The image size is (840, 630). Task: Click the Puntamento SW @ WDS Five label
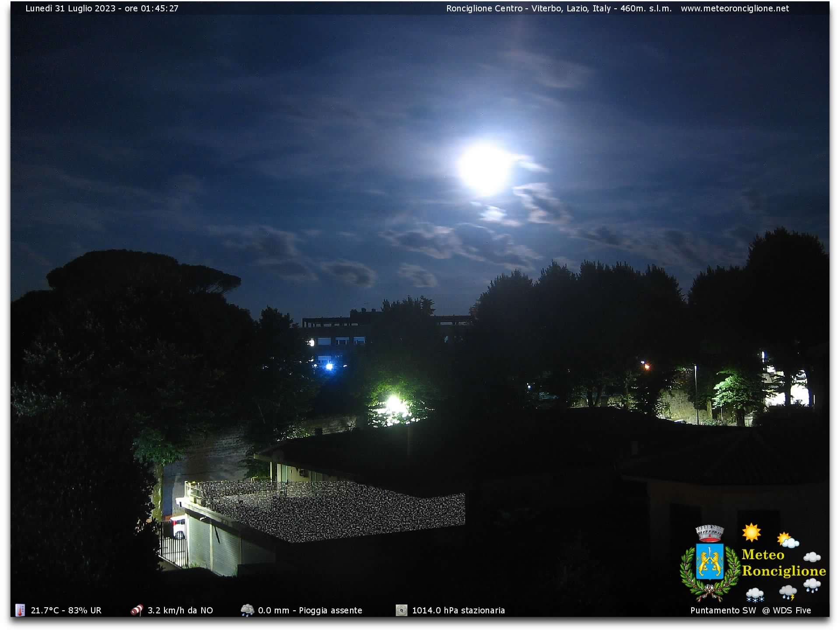(751, 610)
